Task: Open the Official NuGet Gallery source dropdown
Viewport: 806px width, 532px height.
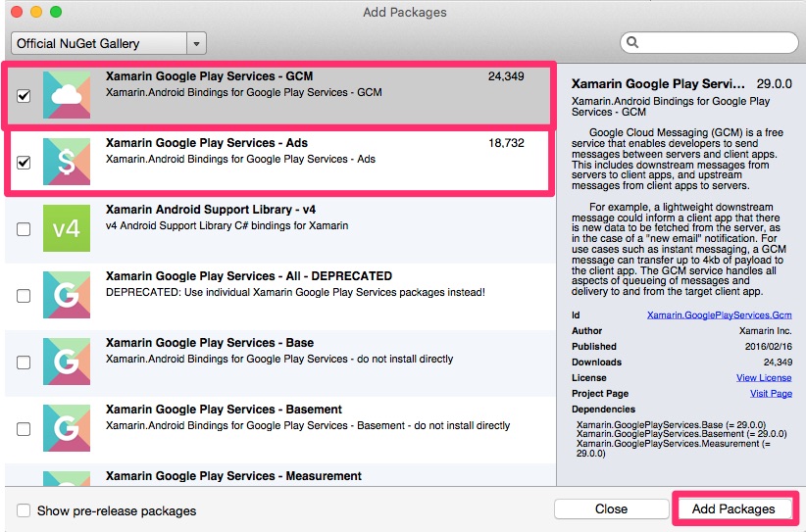Action: [x=109, y=44]
